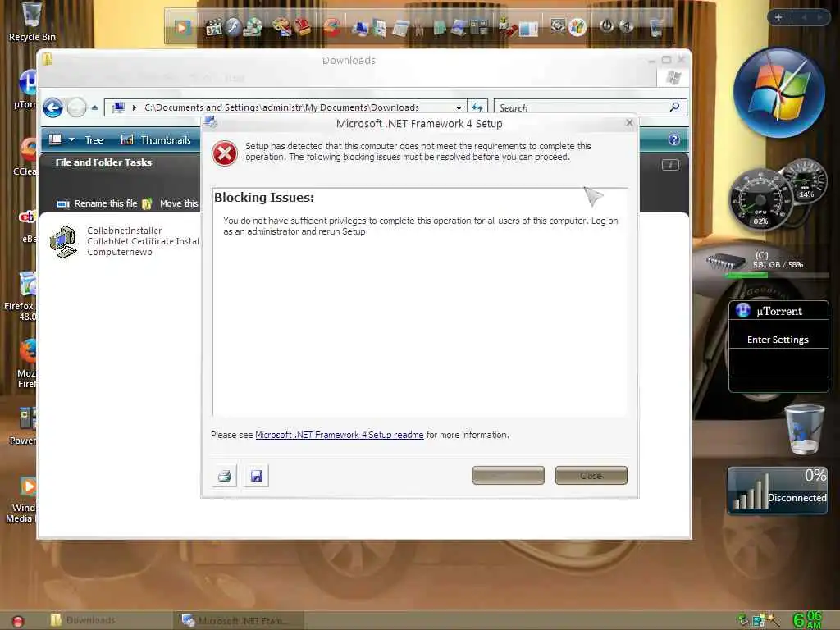The height and width of the screenshot is (630, 840).
Task: Click the clock gadget
Action: point(779,93)
